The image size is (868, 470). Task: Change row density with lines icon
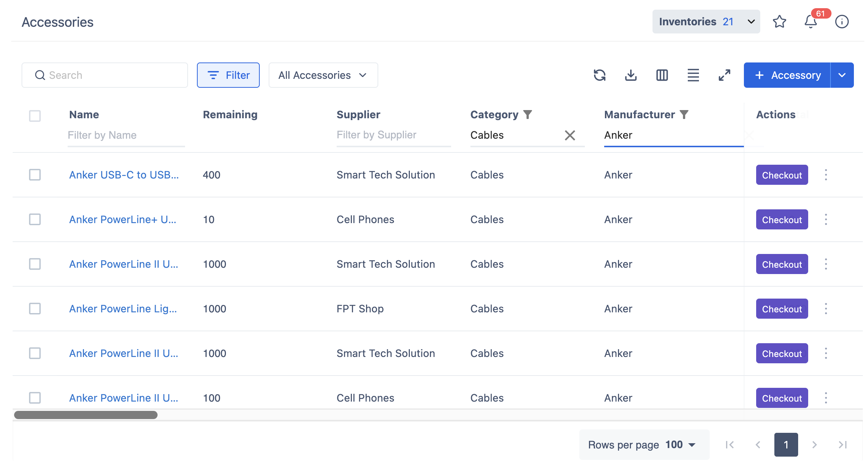[x=693, y=75]
